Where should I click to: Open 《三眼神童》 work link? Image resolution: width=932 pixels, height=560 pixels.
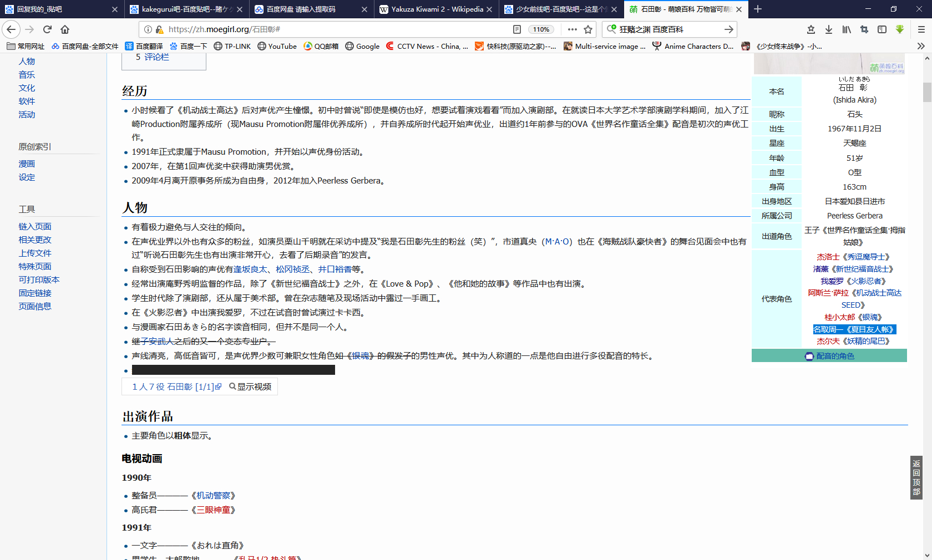click(214, 510)
